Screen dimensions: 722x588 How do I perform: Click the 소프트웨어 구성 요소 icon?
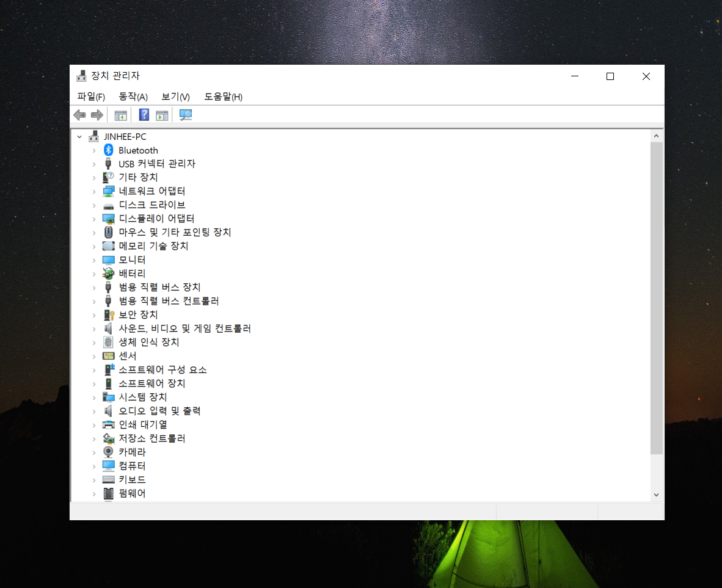pyautogui.click(x=109, y=369)
